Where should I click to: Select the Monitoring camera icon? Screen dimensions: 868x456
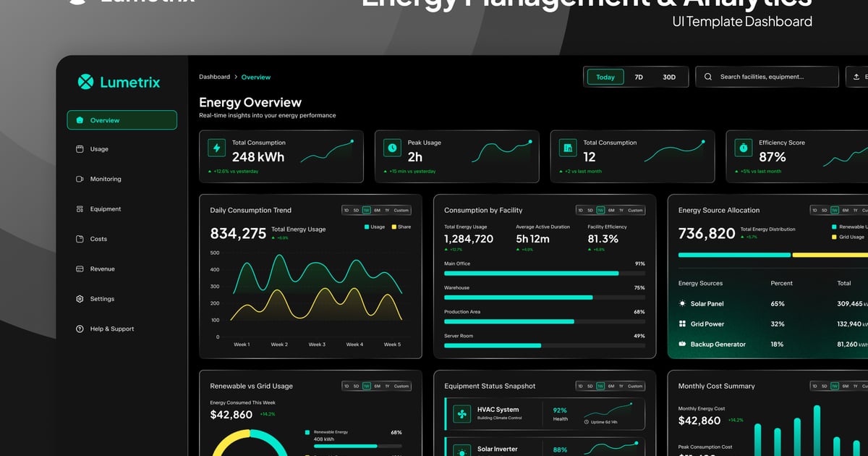pyautogui.click(x=80, y=179)
